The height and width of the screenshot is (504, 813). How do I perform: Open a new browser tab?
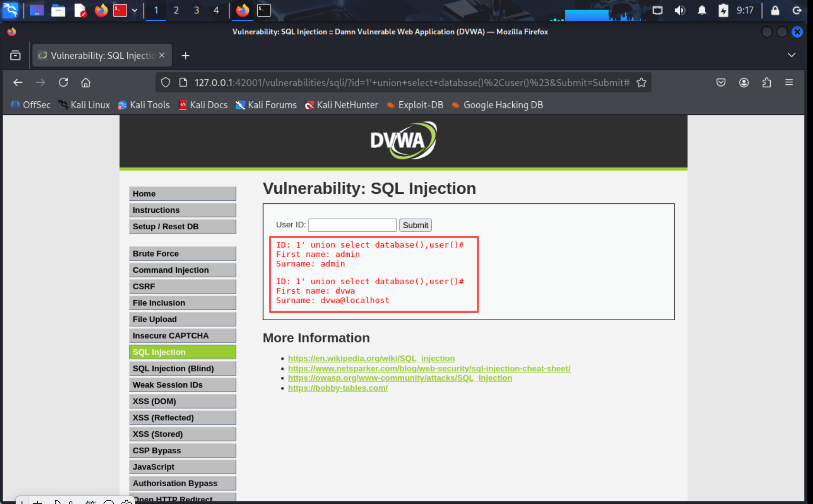[x=185, y=56]
